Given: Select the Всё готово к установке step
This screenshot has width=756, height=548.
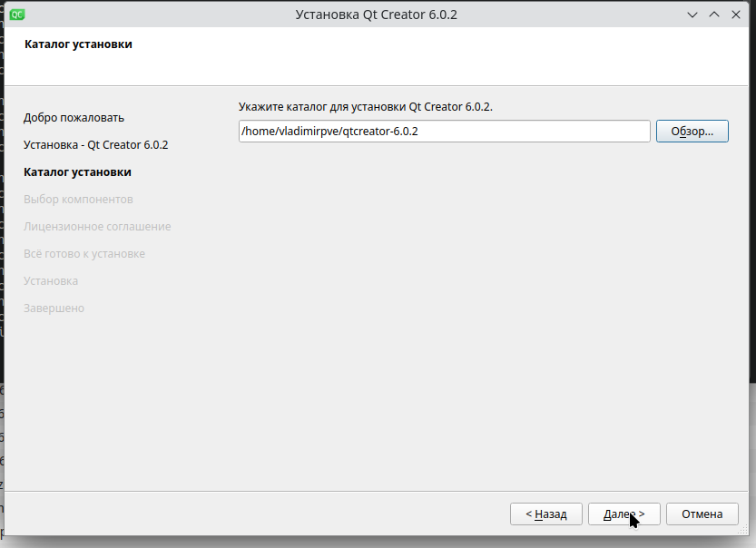Looking at the screenshot, I should [84, 254].
